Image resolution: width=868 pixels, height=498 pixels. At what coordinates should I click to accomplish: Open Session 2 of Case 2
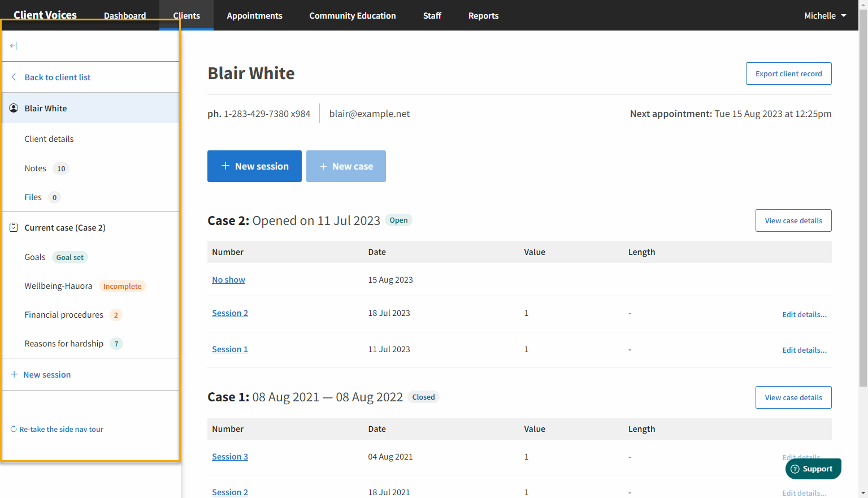(x=230, y=313)
